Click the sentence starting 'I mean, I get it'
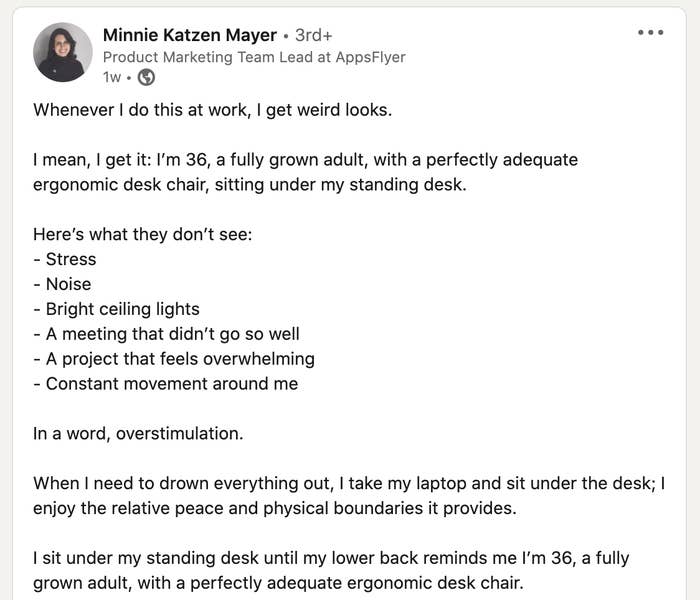 [305, 172]
